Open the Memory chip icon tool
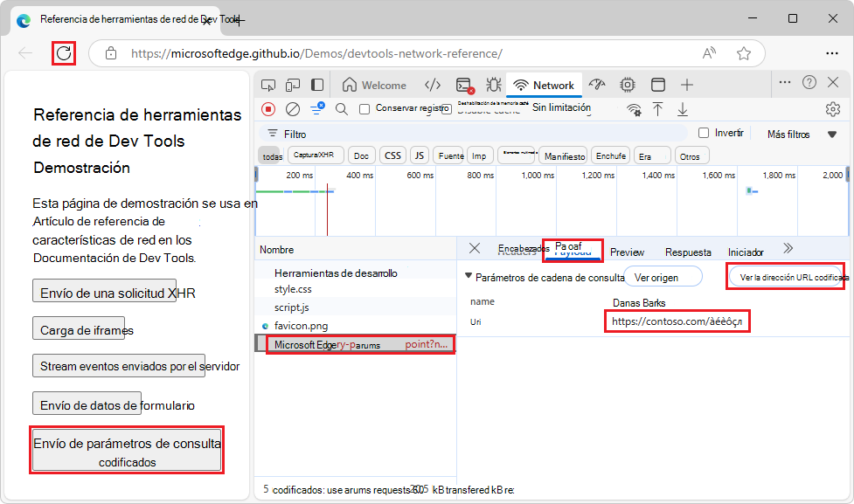This screenshot has width=854, height=504. (x=628, y=85)
